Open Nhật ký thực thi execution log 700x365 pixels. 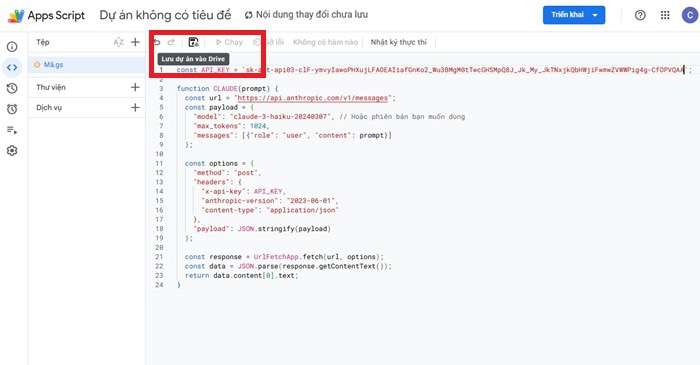click(399, 42)
